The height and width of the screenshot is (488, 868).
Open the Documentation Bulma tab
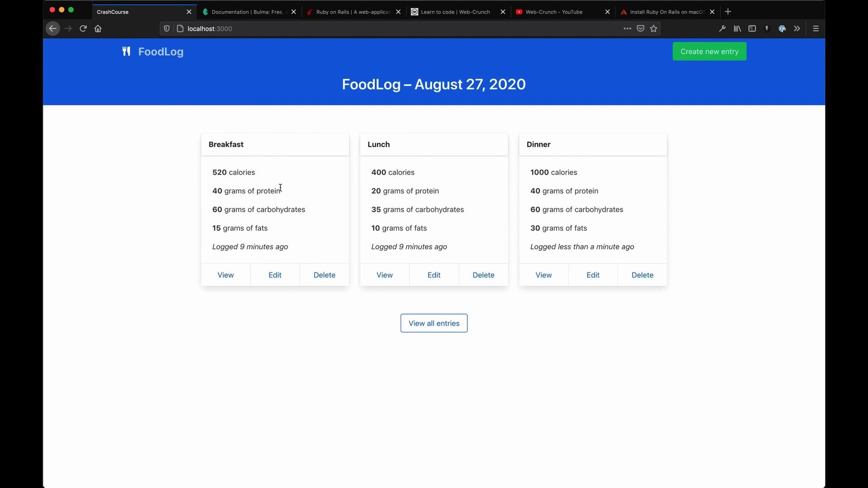(x=247, y=11)
